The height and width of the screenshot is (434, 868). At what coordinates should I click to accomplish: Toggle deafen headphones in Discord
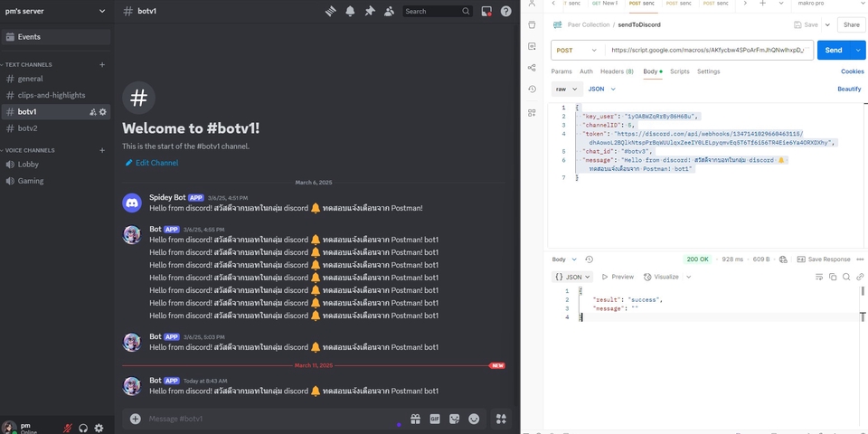[83, 428]
